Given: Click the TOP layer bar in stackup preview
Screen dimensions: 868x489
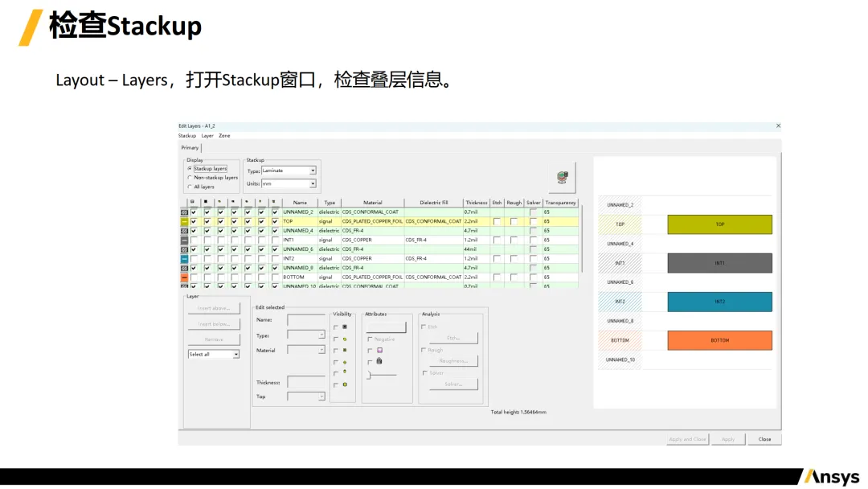Looking at the screenshot, I should coord(719,224).
